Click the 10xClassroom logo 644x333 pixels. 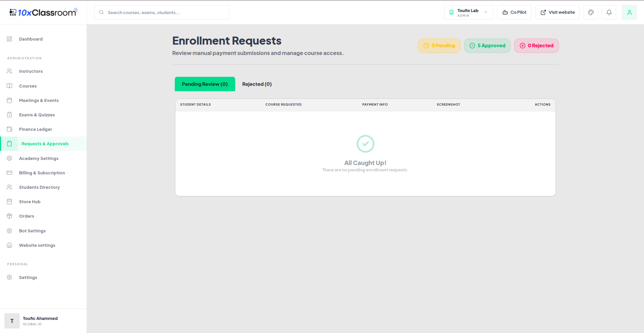pos(44,12)
